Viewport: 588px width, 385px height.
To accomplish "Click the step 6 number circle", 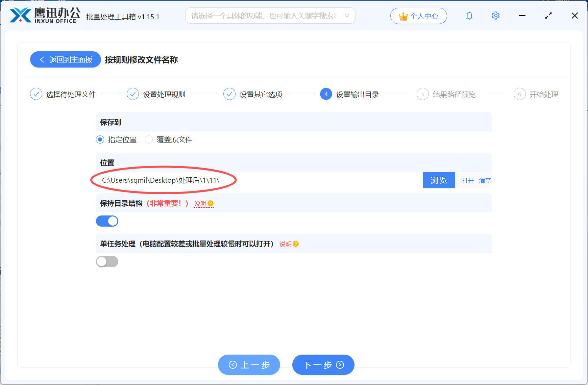I will (x=520, y=94).
